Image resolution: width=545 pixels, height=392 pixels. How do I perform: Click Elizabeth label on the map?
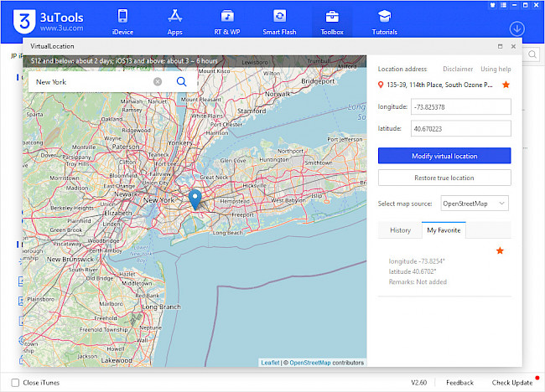(118, 213)
